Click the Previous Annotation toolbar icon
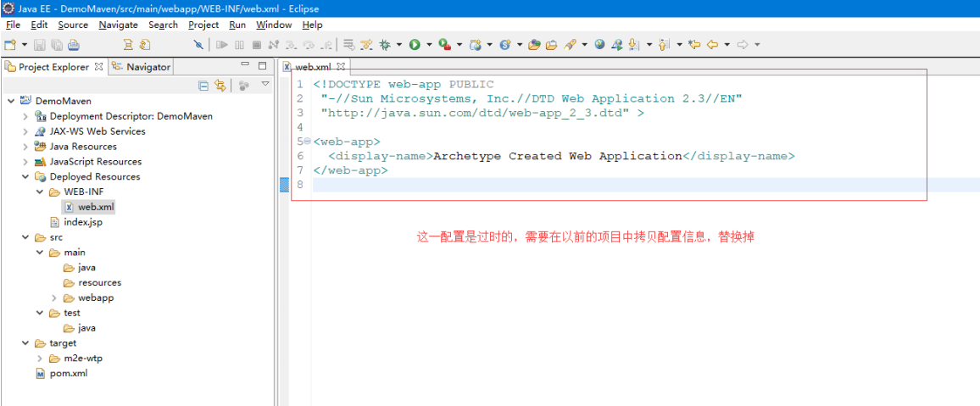This screenshot has width=980, height=406. [x=665, y=44]
